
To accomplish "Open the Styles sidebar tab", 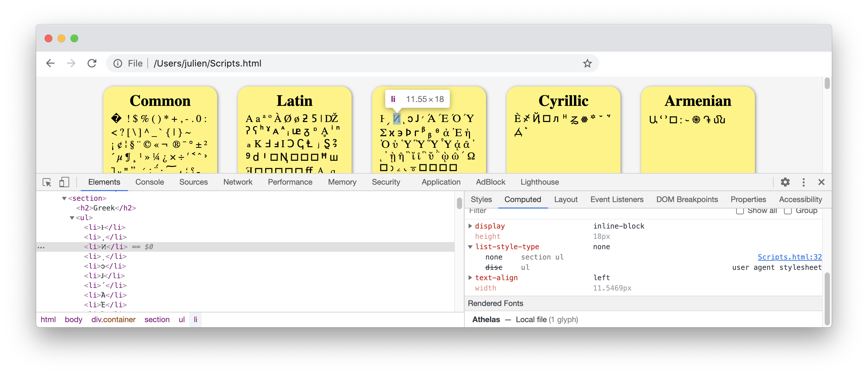I will tap(481, 199).
